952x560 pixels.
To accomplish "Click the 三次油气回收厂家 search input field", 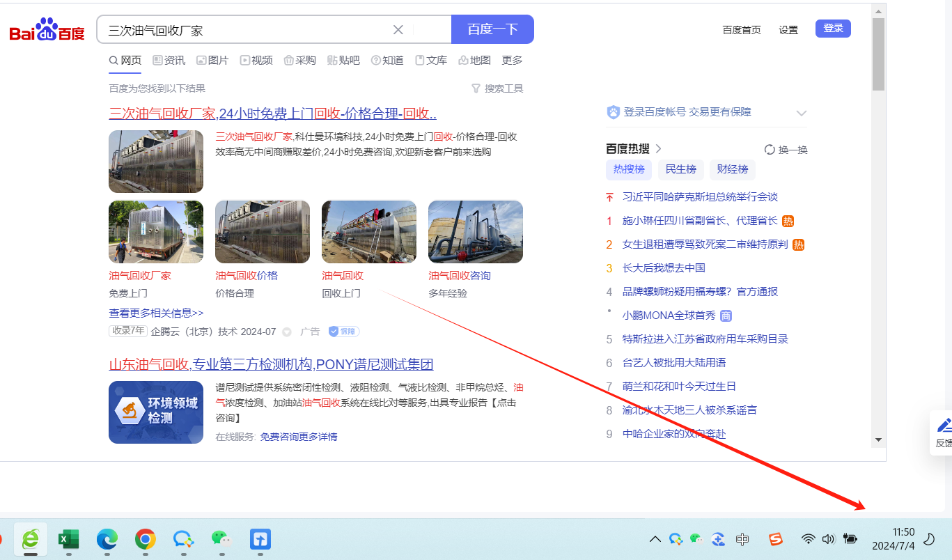I will [244, 30].
